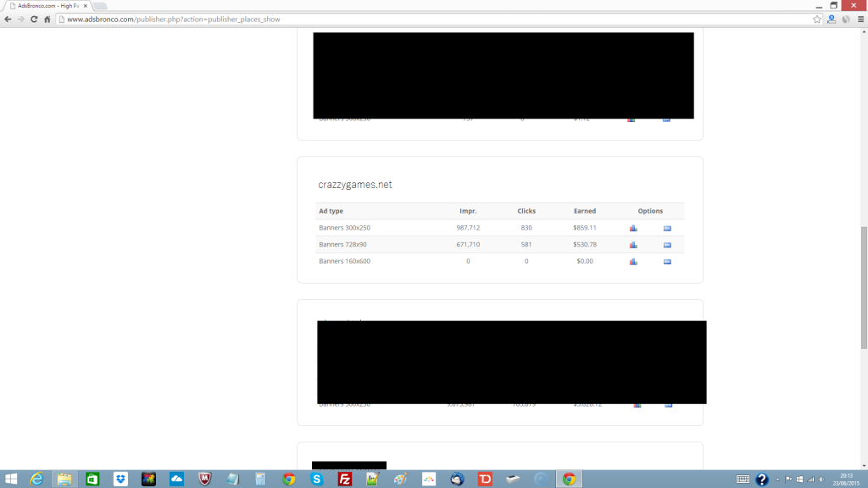This screenshot has width=868, height=488.
Task: Open the Paint palette taskbar icon
Action: point(401,480)
